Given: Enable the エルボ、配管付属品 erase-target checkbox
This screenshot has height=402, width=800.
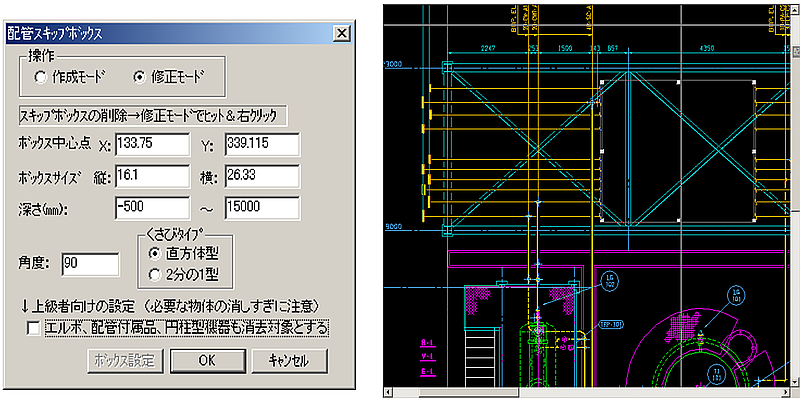Looking at the screenshot, I should [34, 327].
